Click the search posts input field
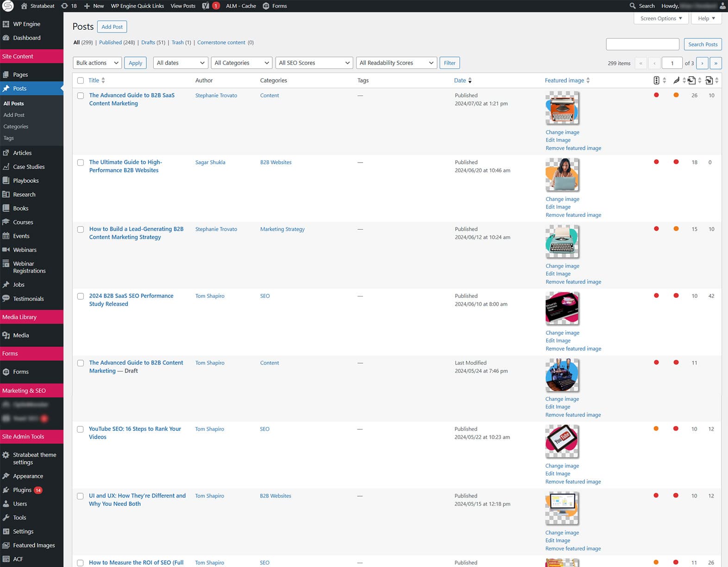 pos(642,44)
